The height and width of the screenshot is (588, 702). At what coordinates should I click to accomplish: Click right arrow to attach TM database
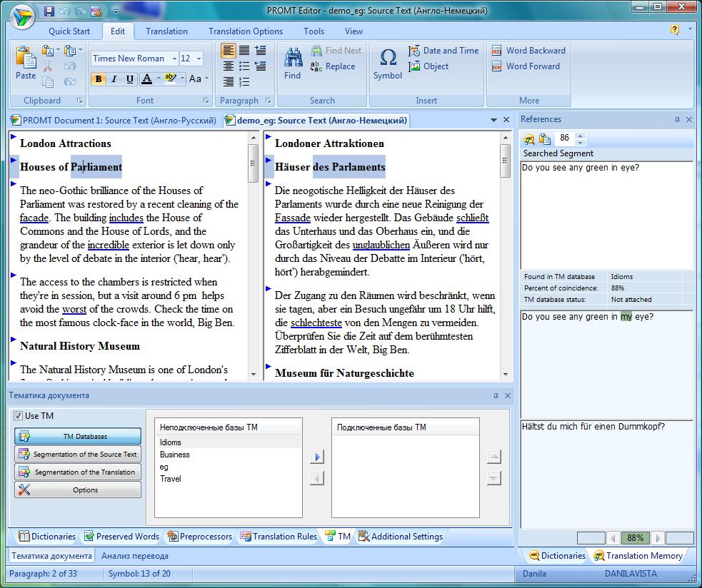317,457
